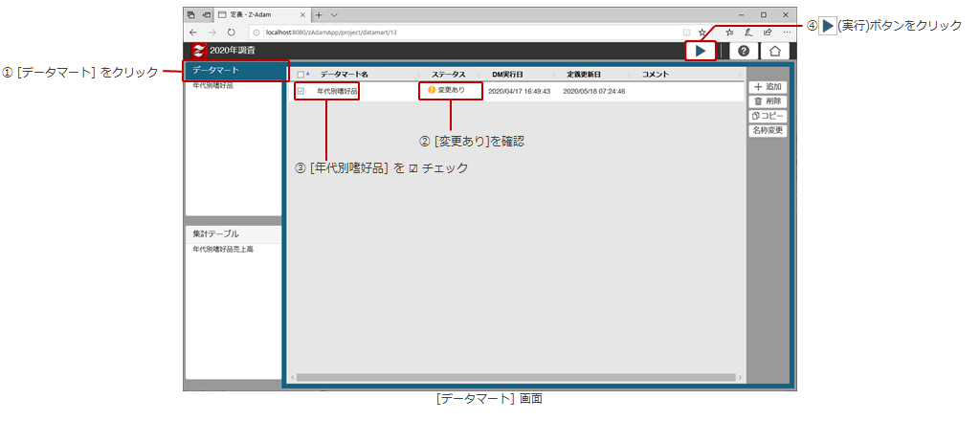Screen dimensions: 980x421
Task: Select the 定義 - Z-Adam browser tab
Action: 261,14
